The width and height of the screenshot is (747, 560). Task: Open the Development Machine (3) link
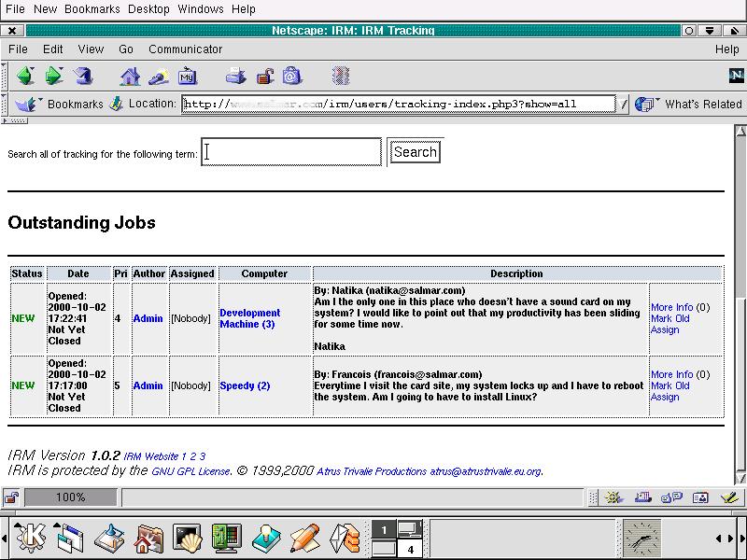[249, 318]
